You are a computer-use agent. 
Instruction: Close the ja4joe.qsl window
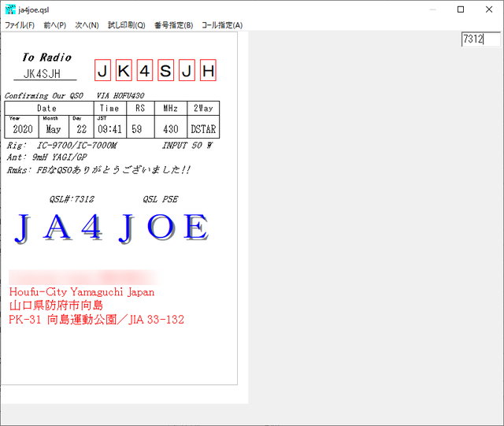[489, 9]
